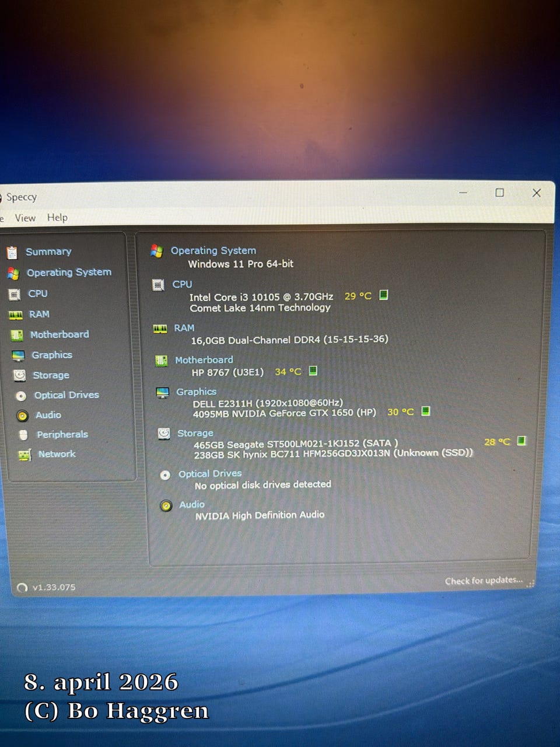
Task: Select Graphics in the sidebar
Action: (x=52, y=355)
